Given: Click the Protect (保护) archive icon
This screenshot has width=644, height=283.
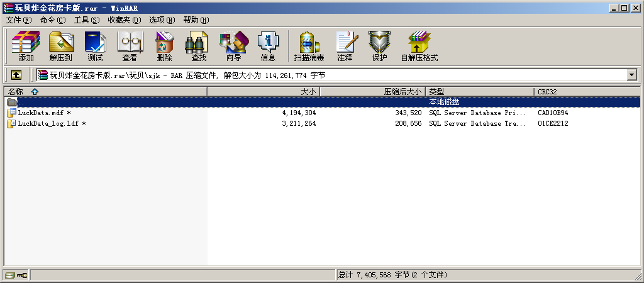Looking at the screenshot, I should click(x=379, y=46).
